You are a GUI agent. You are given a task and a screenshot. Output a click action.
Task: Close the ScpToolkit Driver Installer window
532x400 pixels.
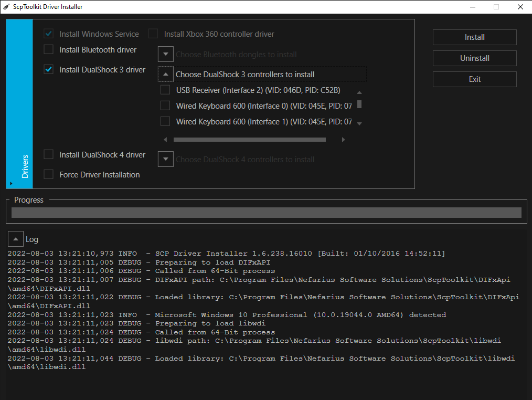coord(520,7)
